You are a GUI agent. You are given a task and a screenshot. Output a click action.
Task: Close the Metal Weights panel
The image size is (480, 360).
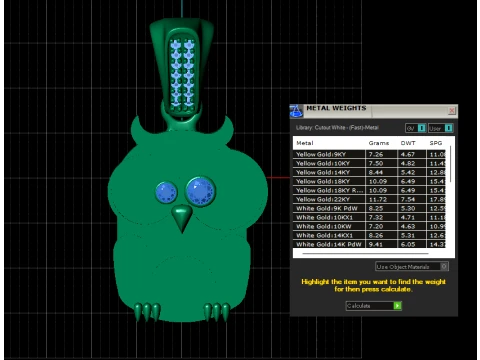pos(452,111)
